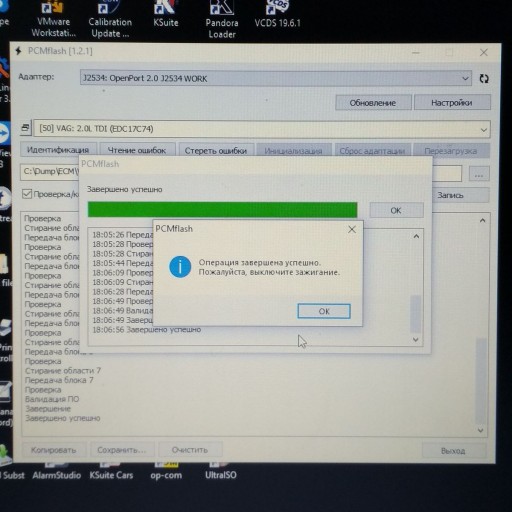Open VMware Workstation desktop shortcut

(x=53, y=20)
